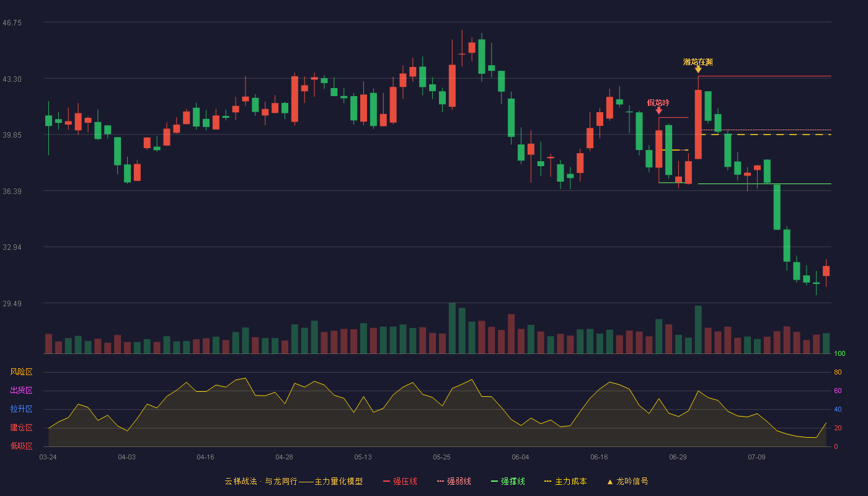Select the 风险区 zone label
Viewport: 868px width, 496px height.
coord(21,372)
